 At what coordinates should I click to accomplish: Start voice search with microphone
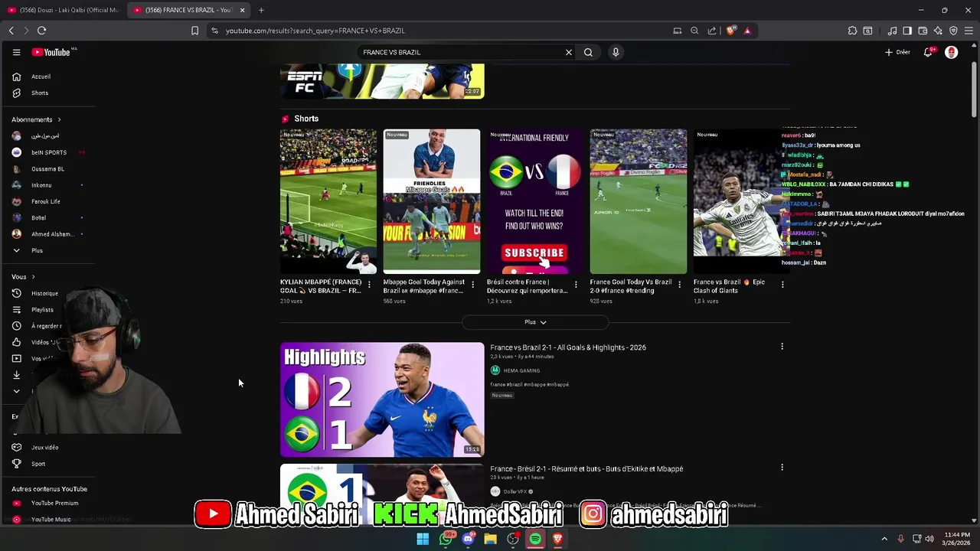616,52
